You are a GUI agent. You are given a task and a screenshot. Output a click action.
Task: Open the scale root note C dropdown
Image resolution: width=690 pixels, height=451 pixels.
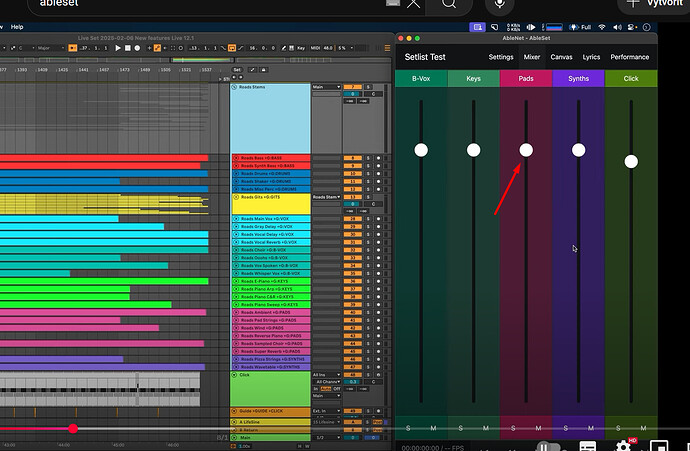tap(26, 48)
